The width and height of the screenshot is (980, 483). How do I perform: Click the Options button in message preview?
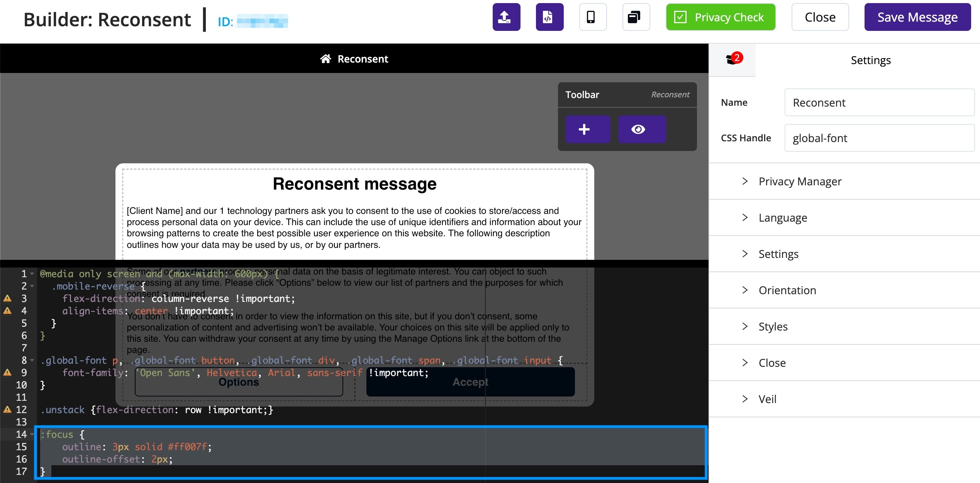pos(239,382)
